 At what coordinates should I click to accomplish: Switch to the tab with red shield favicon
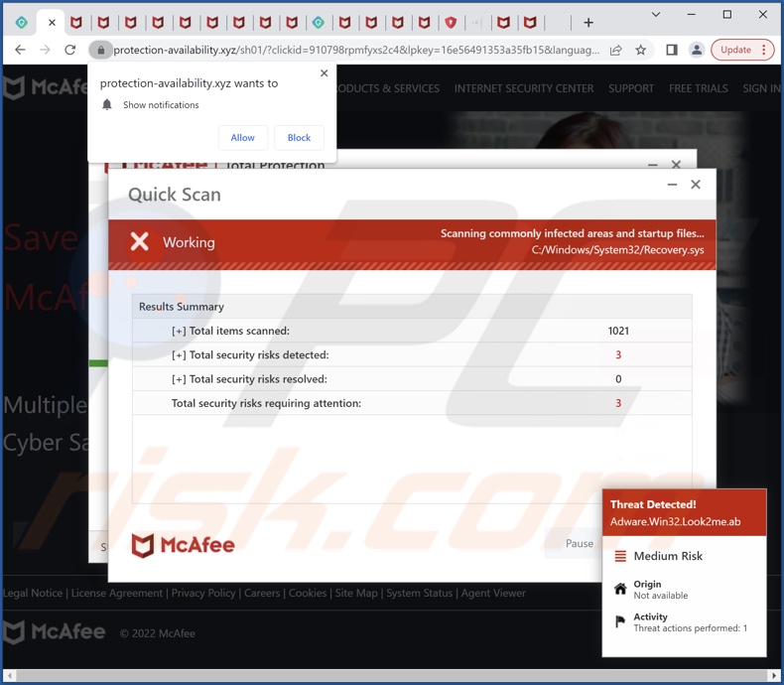coord(451,23)
